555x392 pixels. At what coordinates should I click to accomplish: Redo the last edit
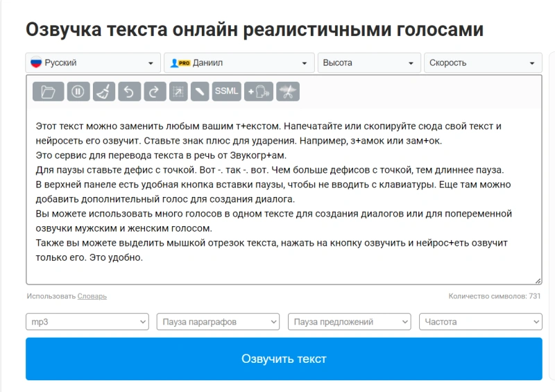pyautogui.click(x=155, y=92)
